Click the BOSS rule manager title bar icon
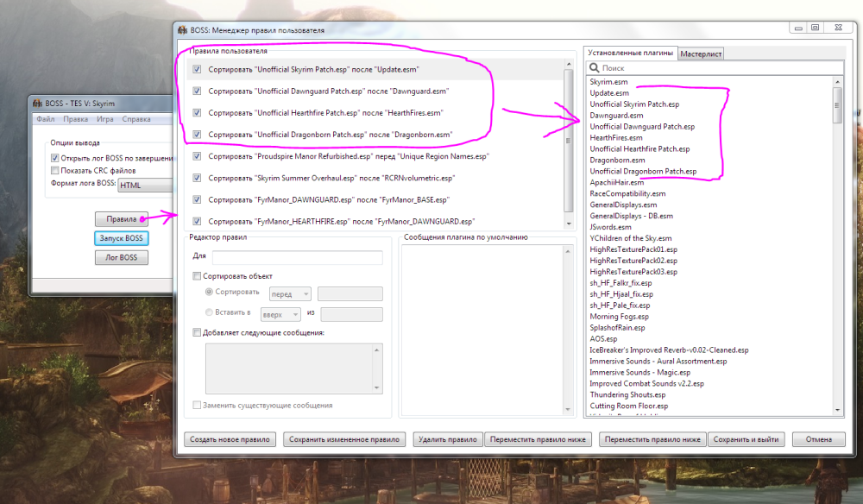Viewport: 863px width, 504px height. coord(182,29)
